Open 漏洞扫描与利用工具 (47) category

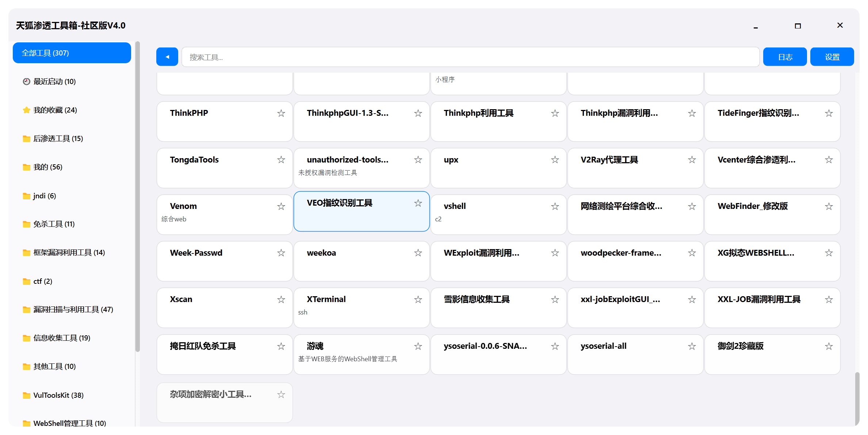pos(72,309)
